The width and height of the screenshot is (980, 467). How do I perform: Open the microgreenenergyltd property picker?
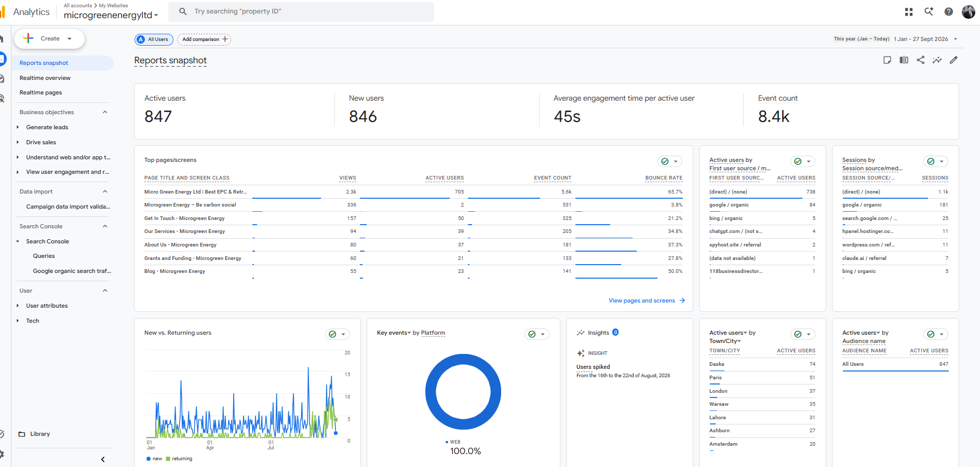point(111,15)
